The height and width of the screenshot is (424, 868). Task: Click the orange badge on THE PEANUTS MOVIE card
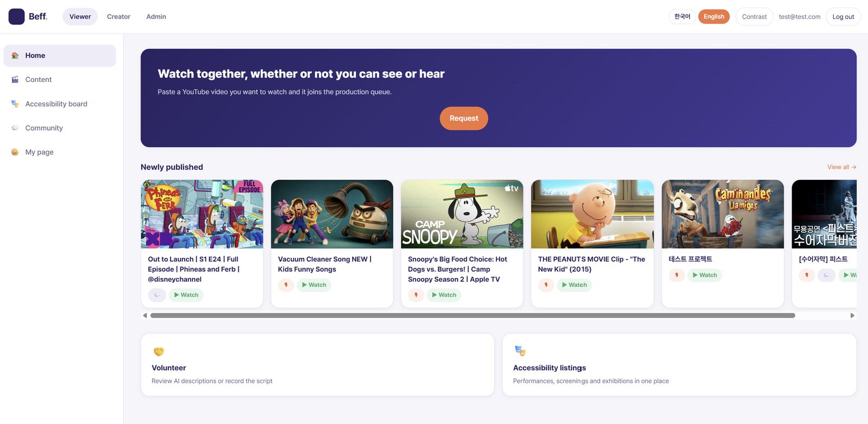click(546, 285)
